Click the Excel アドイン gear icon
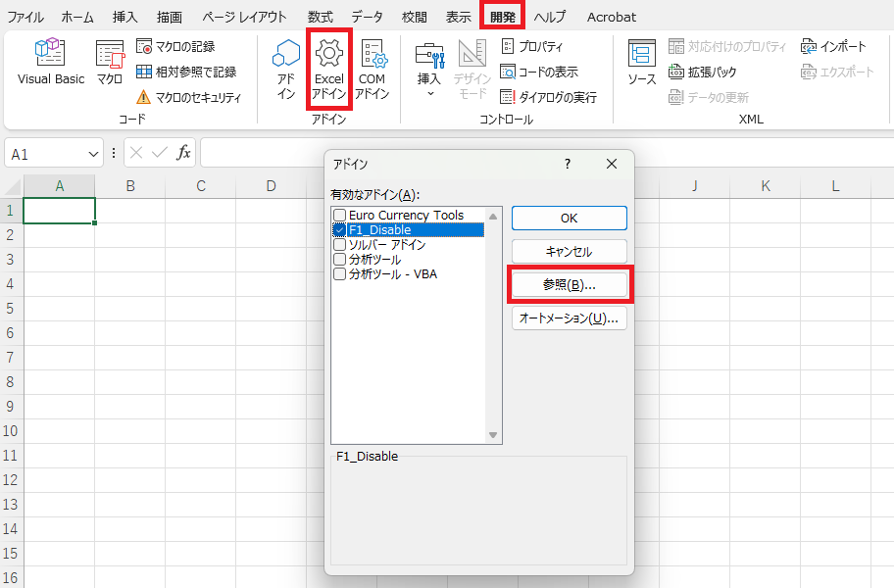Image resolution: width=894 pixels, height=588 pixels. (329, 54)
